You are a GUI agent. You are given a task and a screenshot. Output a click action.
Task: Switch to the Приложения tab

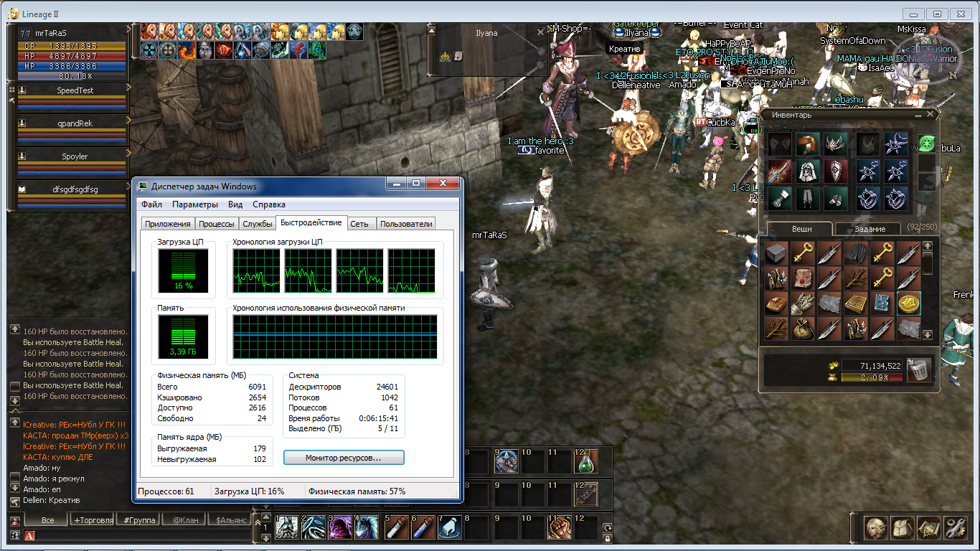click(168, 224)
